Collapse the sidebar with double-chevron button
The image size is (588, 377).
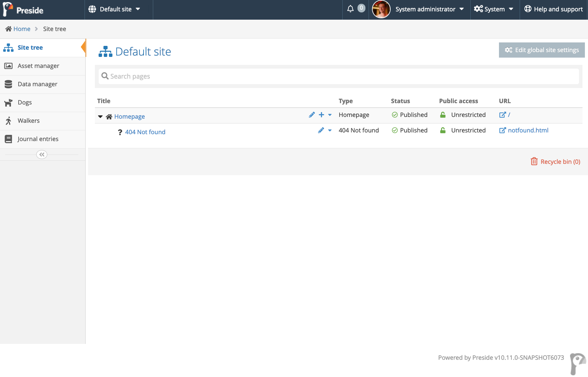pos(42,155)
